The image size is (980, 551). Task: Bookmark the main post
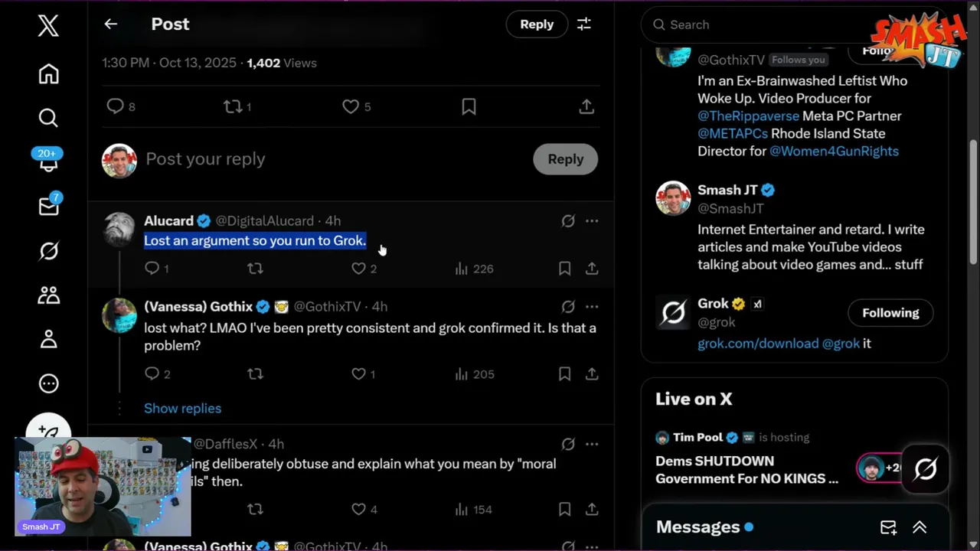pos(469,107)
